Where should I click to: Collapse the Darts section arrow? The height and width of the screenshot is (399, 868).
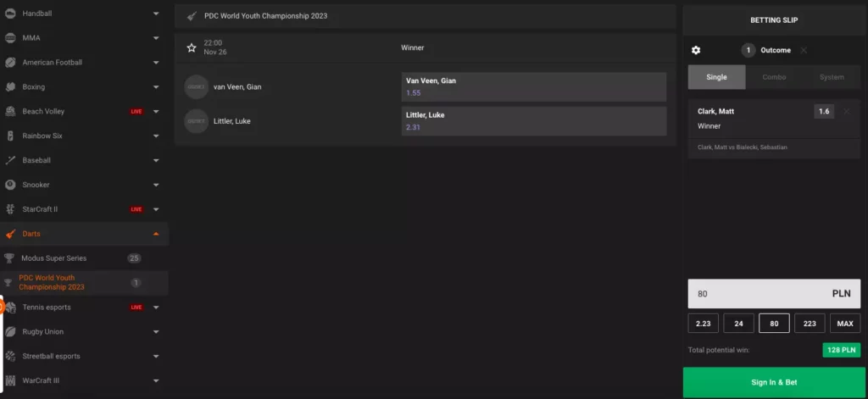[x=156, y=234]
